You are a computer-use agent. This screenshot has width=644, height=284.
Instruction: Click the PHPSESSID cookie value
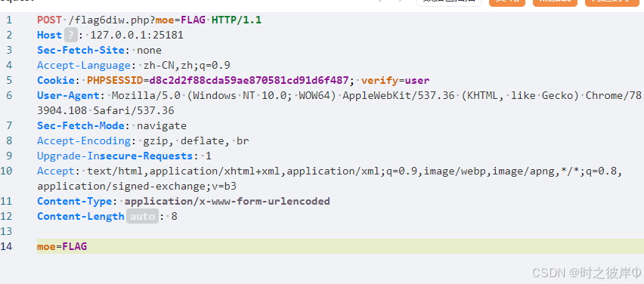pyautogui.click(x=249, y=80)
